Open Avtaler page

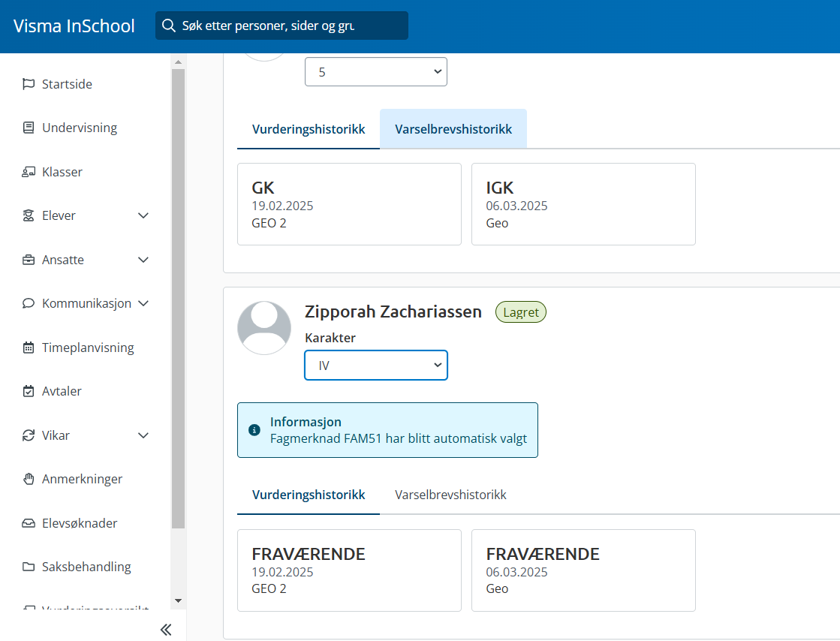62,391
